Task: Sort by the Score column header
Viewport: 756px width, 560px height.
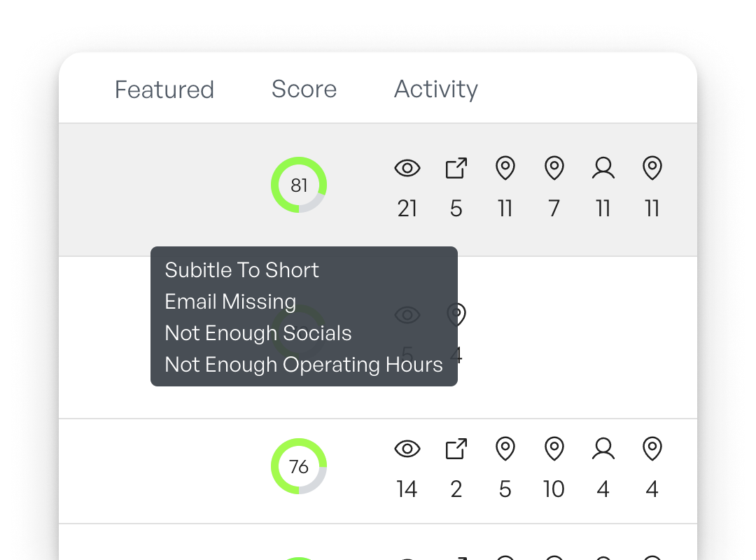Action: [304, 90]
